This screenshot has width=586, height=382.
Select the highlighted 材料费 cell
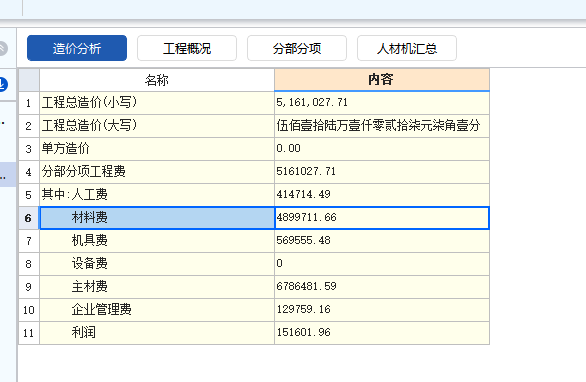[x=157, y=218]
